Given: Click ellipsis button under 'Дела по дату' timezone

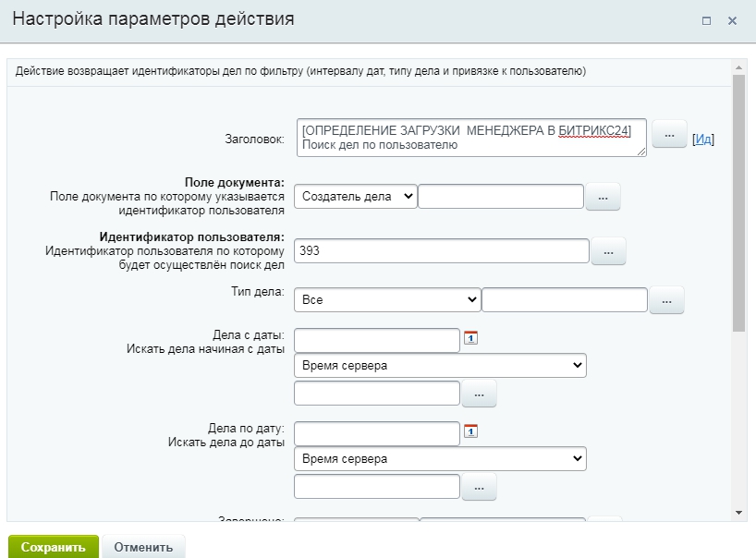Looking at the screenshot, I should pos(478,486).
